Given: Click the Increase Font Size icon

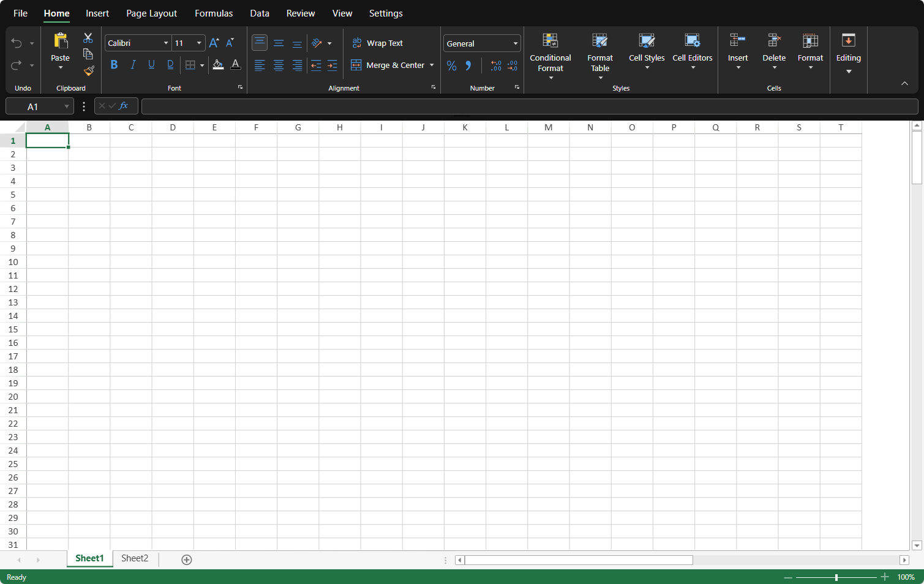Looking at the screenshot, I should [x=214, y=43].
